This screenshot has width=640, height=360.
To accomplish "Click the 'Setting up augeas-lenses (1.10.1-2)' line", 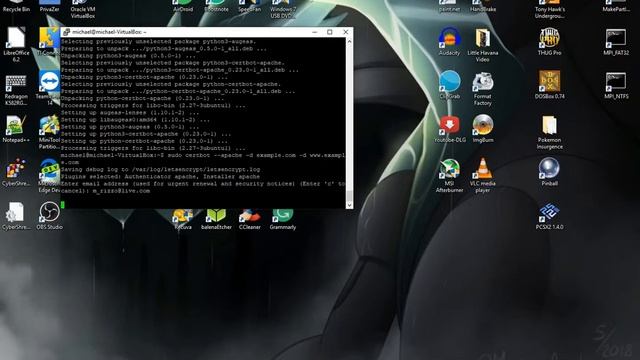I will pos(130,113).
